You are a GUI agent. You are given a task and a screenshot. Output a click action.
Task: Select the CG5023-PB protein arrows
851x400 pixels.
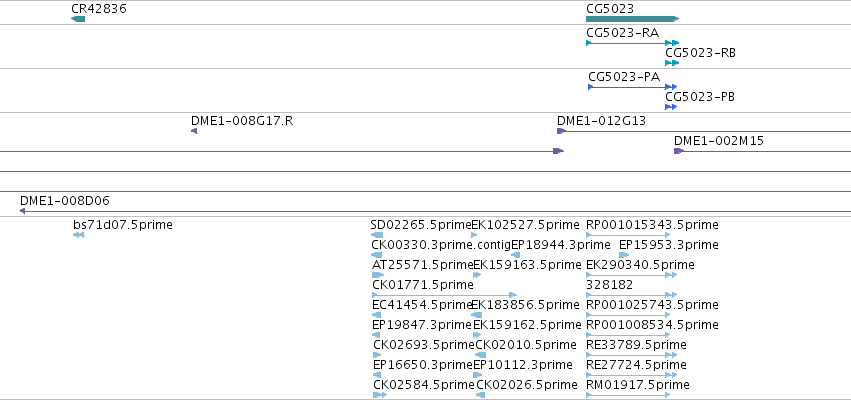click(671, 107)
